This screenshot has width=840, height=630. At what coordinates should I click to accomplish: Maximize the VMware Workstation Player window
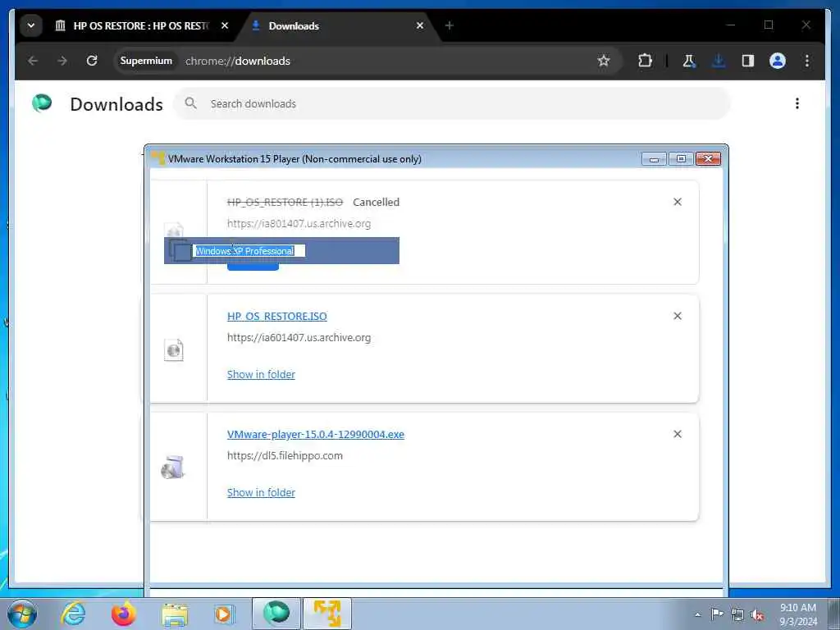[681, 159]
